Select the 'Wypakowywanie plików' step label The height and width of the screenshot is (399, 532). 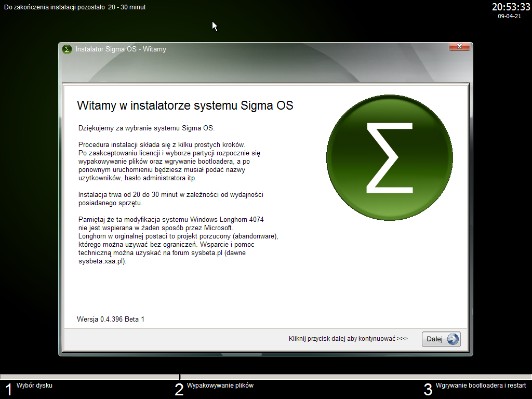coord(220,385)
